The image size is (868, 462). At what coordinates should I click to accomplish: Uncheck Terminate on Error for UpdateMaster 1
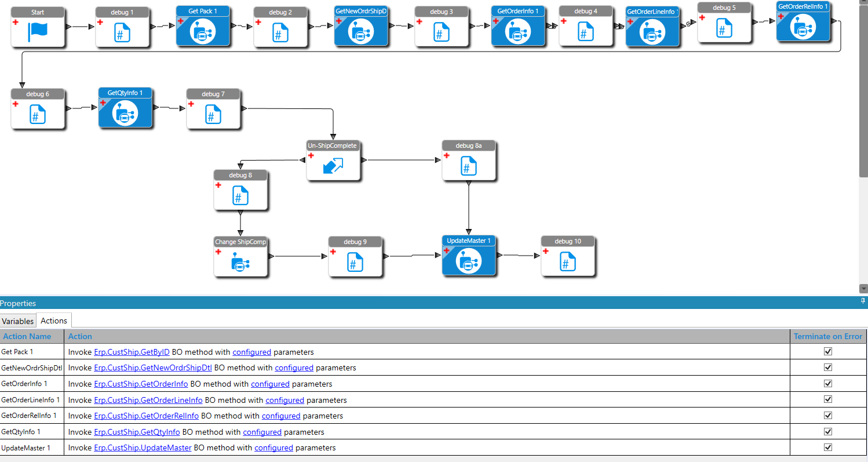point(827,447)
